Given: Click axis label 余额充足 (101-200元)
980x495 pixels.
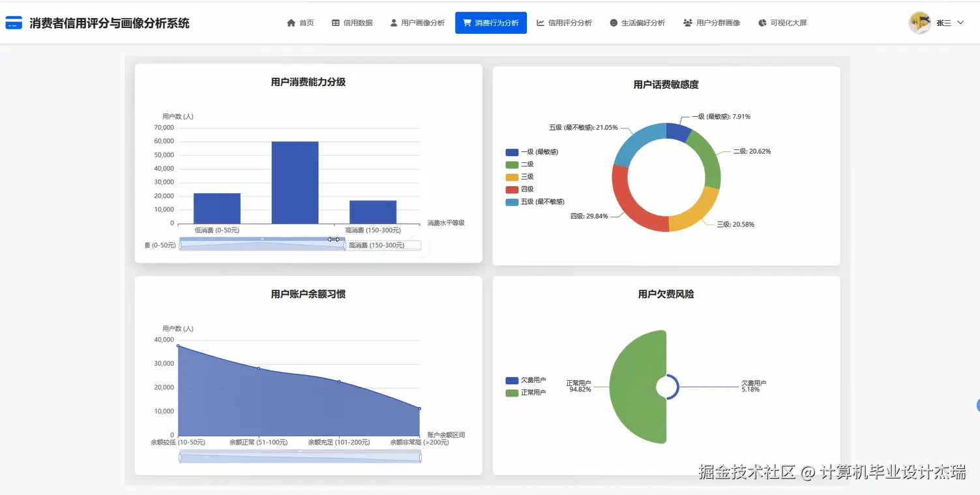Looking at the screenshot, I should (339, 442).
